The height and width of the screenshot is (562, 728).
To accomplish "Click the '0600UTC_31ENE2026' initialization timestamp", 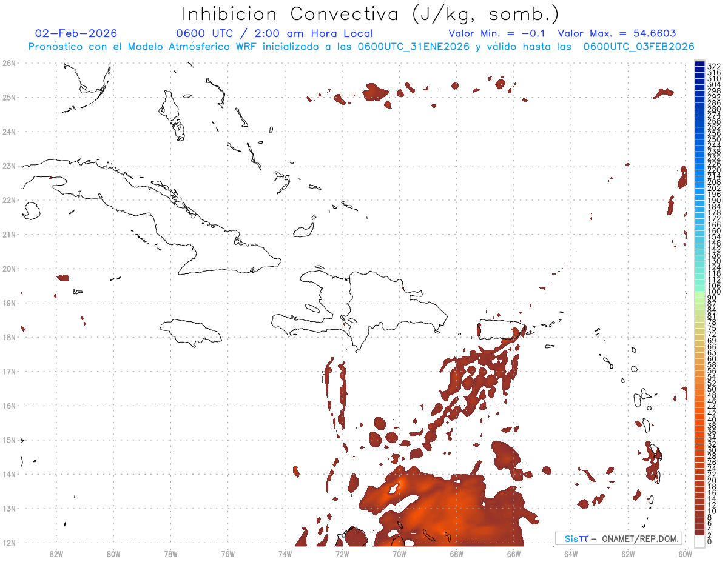I will [x=414, y=47].
